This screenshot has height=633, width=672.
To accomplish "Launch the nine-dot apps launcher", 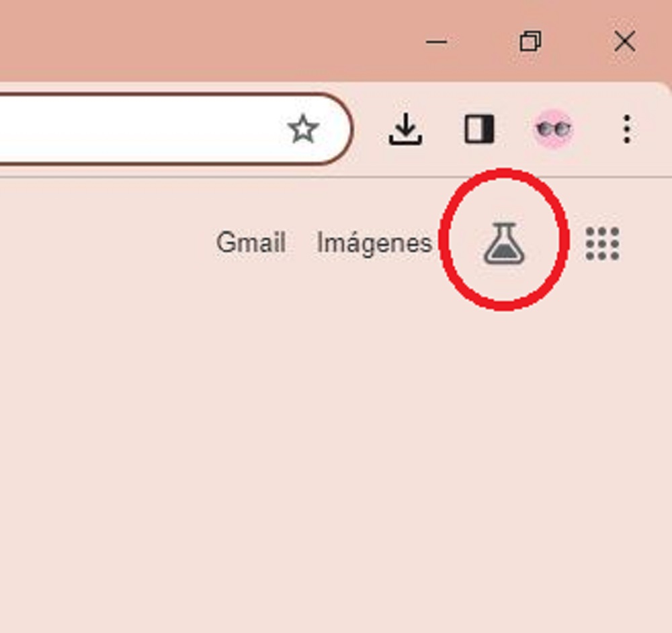I will pyautogui.click(x=602, y=243).
